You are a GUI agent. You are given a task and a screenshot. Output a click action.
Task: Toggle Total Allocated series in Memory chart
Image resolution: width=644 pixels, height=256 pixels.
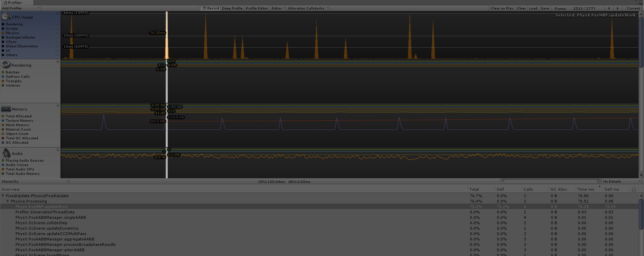(x=3, y=116)
